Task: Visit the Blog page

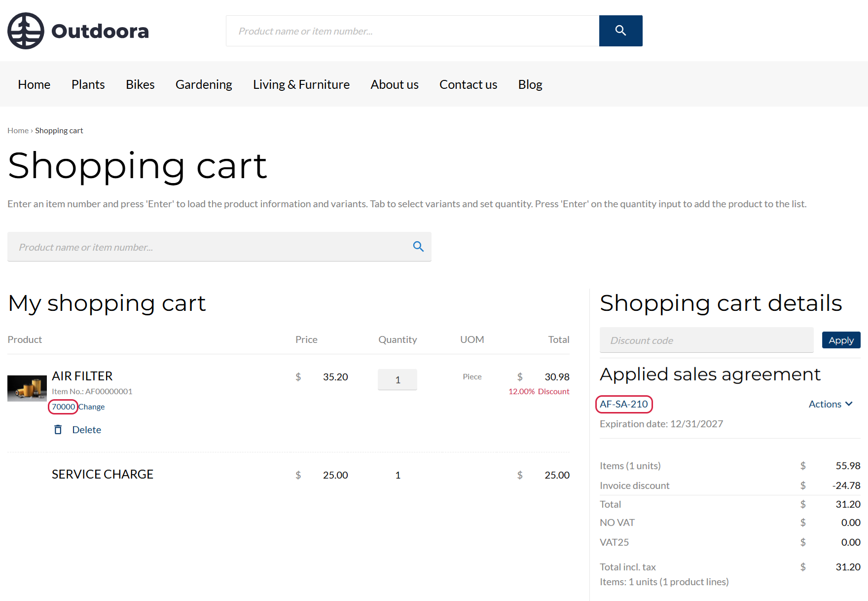Action: coord(530,84)
